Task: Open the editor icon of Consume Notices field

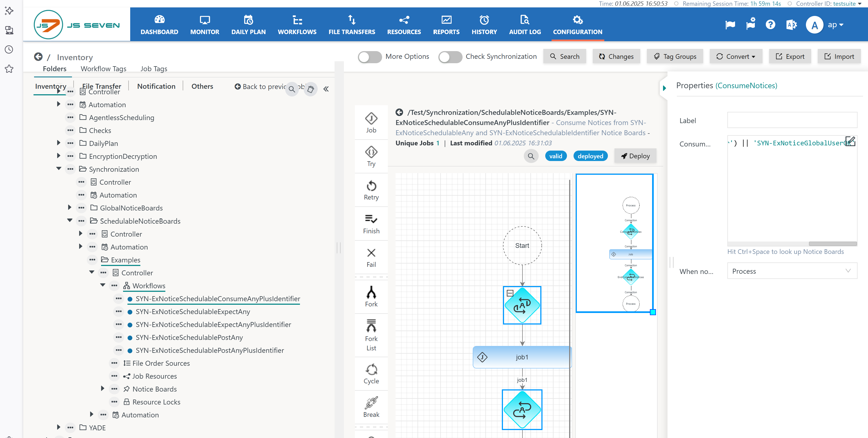Action: pyautogui.click(x=850, y=141)
